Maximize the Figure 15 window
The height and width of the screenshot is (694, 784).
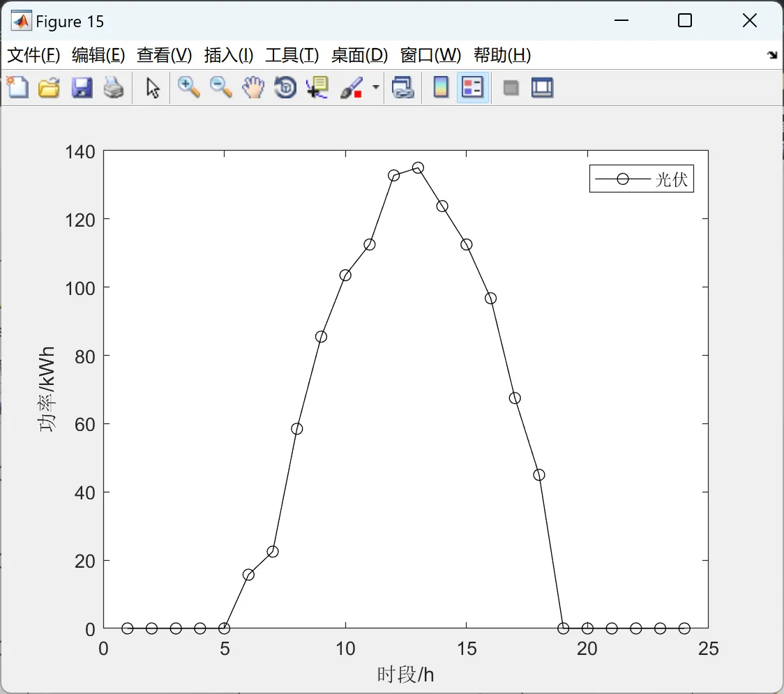685,20
